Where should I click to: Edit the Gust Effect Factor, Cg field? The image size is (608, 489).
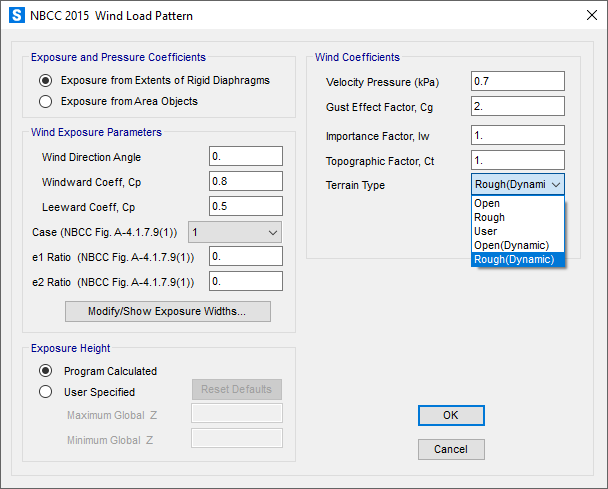pos(518,106)
